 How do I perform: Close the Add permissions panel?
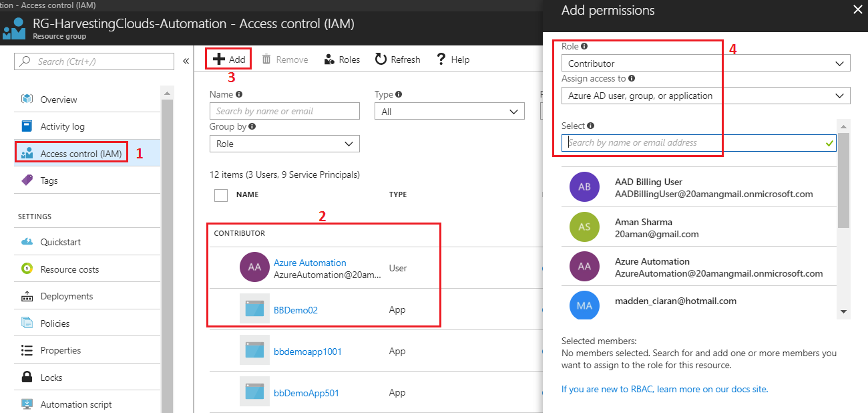click(x=857, y=9)
